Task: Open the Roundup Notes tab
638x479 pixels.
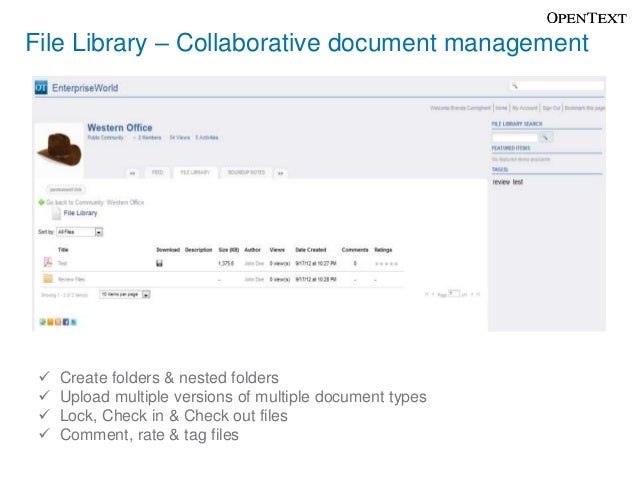Action: coord(246,173)
